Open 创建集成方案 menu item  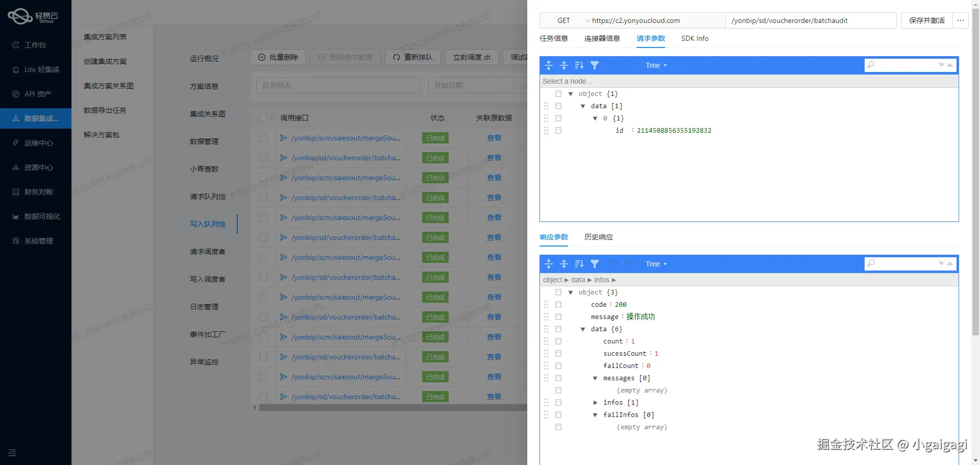coord(105,61)
